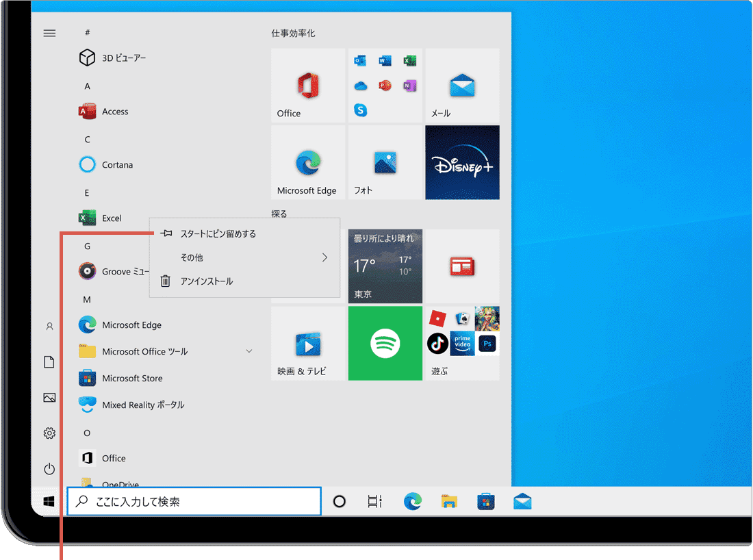
Task: Launch Excel from the app list
Action: 101,218
